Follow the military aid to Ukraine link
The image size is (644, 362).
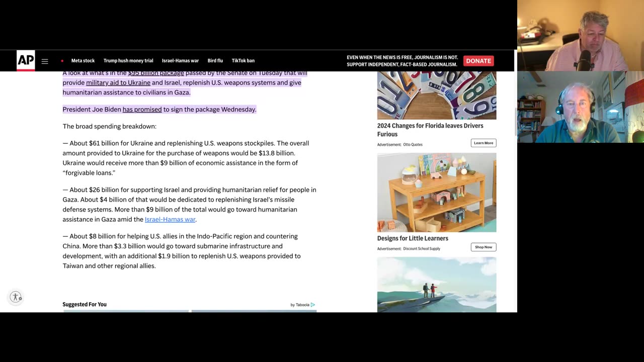pyautogui.click(x=118, y=82)
